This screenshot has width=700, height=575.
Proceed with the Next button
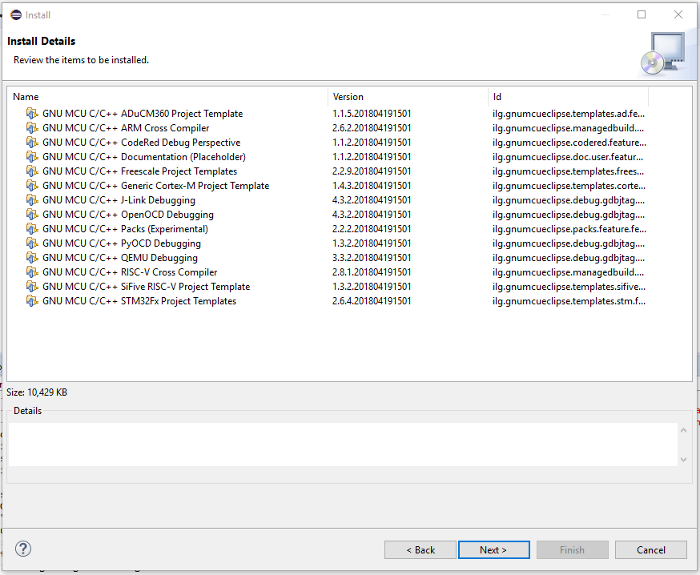(494, 550)
